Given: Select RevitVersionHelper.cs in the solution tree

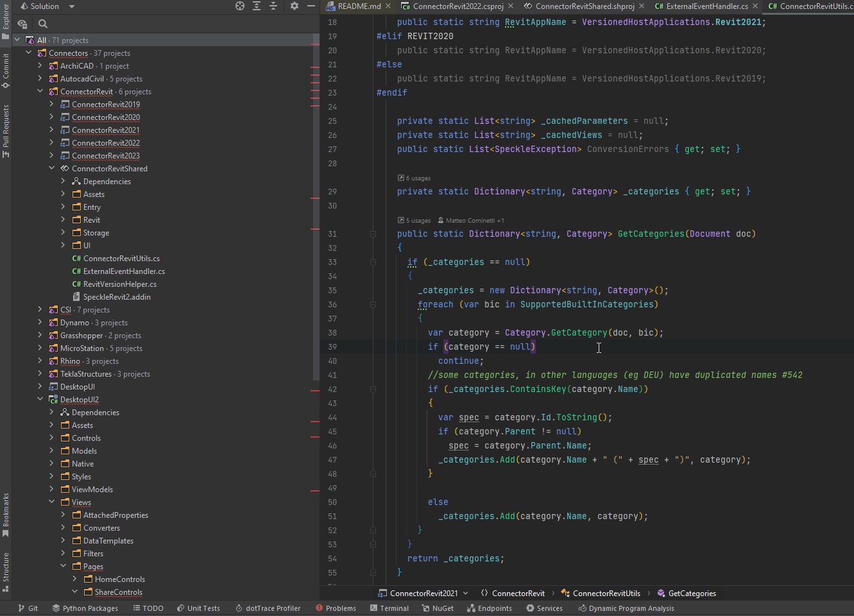Looking at the screenshot, I should 119,284.
